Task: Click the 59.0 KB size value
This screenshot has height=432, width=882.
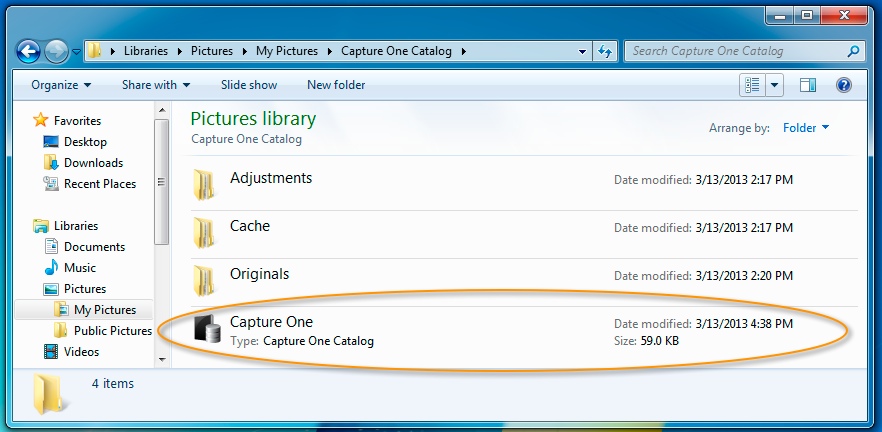Action: pos(659,341)
